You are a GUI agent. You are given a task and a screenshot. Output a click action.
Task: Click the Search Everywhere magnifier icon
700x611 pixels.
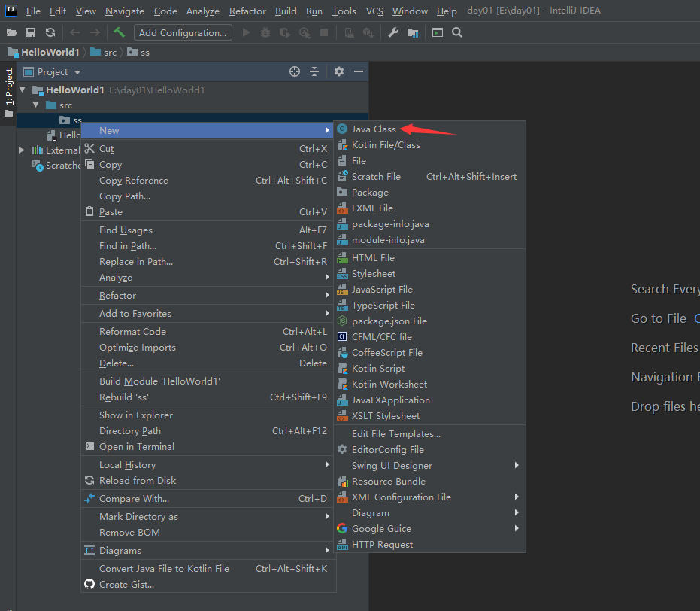pyautogui.click(x=457, y=32)
